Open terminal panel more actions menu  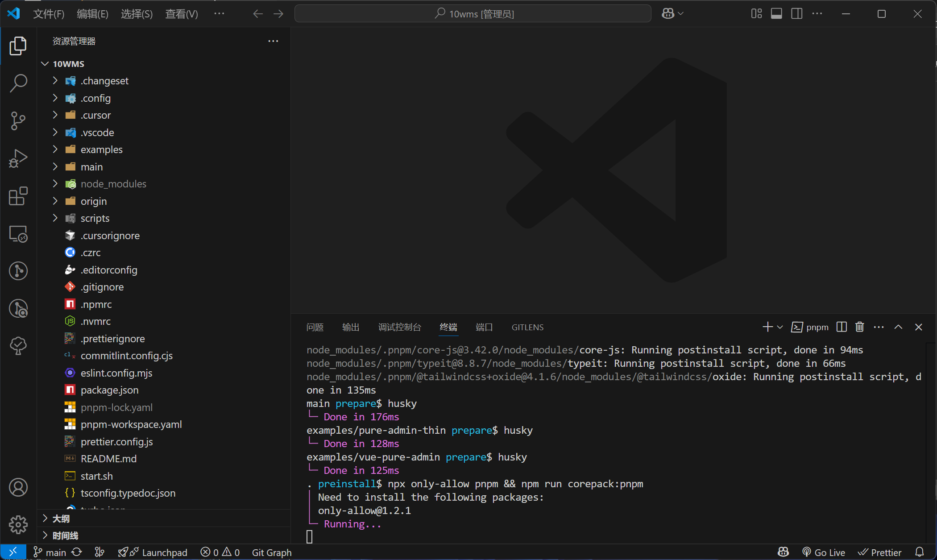[x=879, y=327]
